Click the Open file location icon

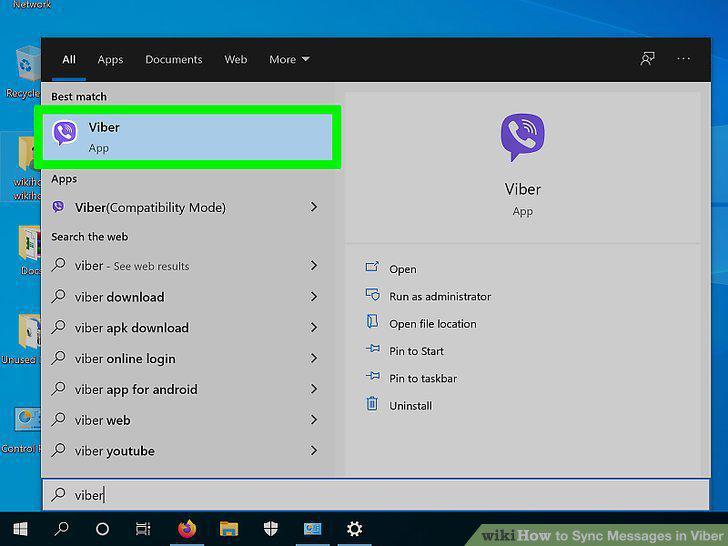pos(372,321)
